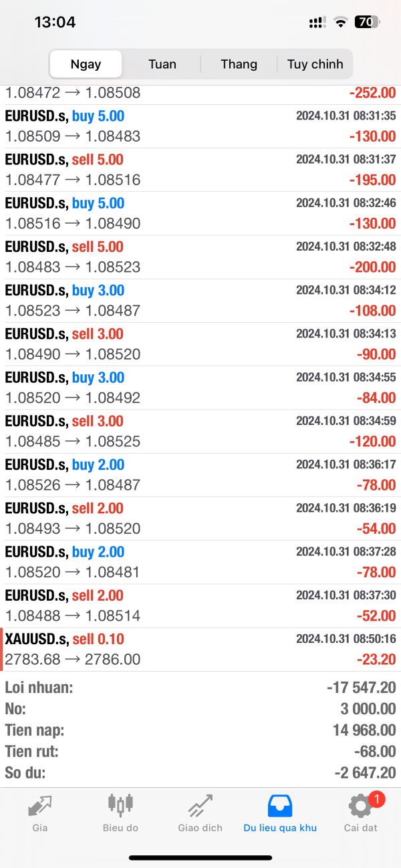Tap the So du balance summary row

point(200,773)
